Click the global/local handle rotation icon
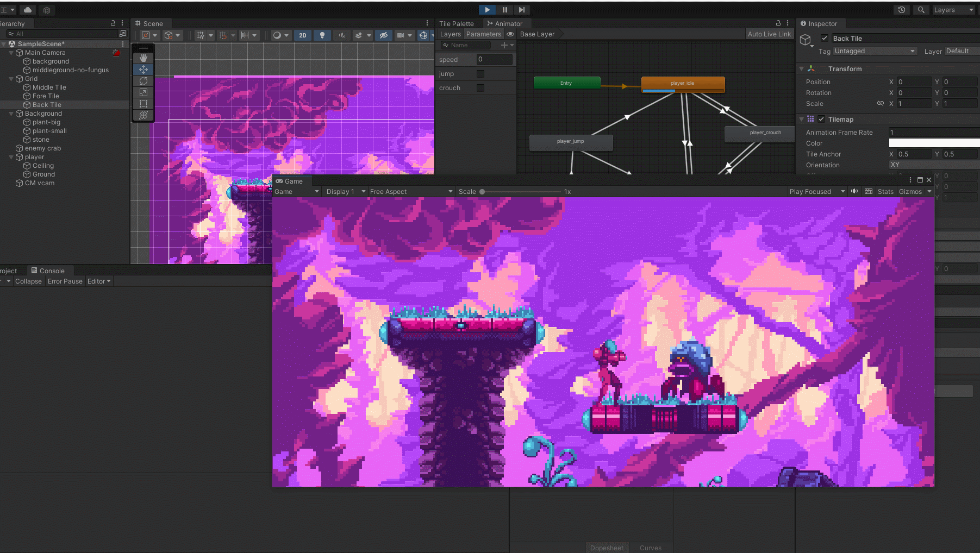This screenshot has width=980, height=553. click(172, 35)
